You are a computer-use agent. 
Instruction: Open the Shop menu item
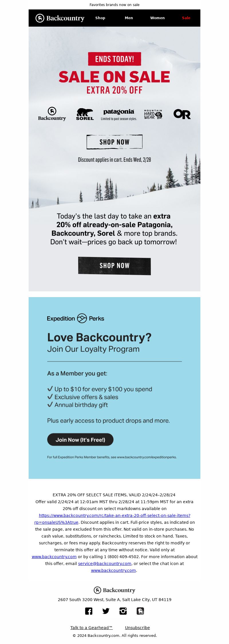pyautogui.click(x=100, y=18)
